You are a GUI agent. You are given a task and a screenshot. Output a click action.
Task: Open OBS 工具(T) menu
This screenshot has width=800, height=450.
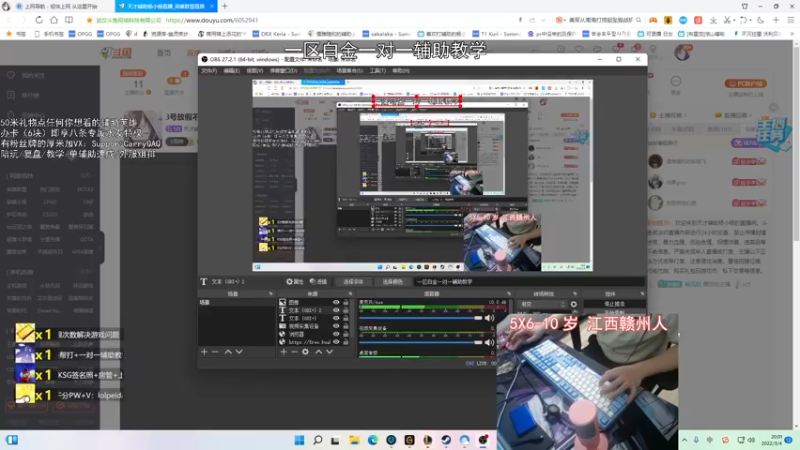378,70
